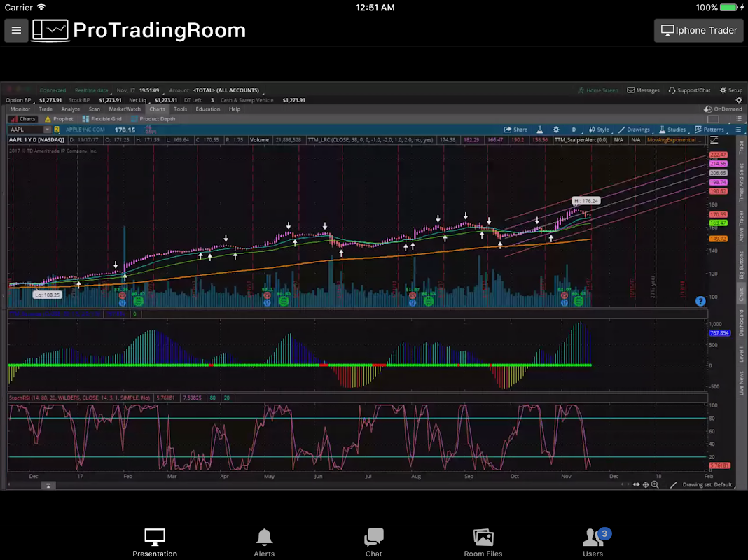
Task: Open the Studies dropdown
Action: pos(672,129)
